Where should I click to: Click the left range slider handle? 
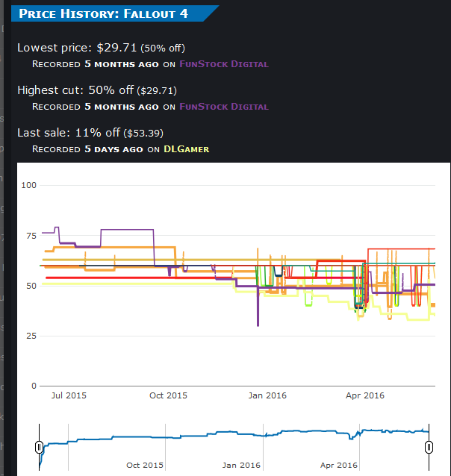(x=40, y=447)
